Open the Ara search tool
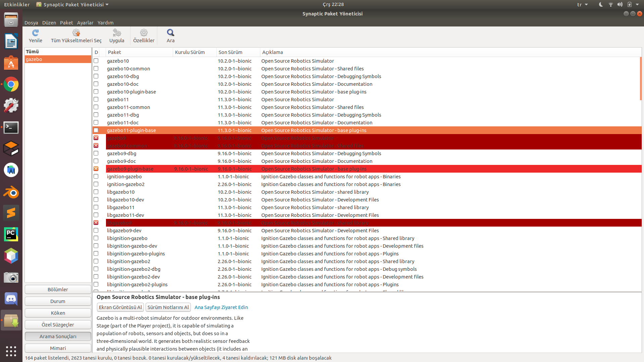644x362 pixels. point(171,36)
